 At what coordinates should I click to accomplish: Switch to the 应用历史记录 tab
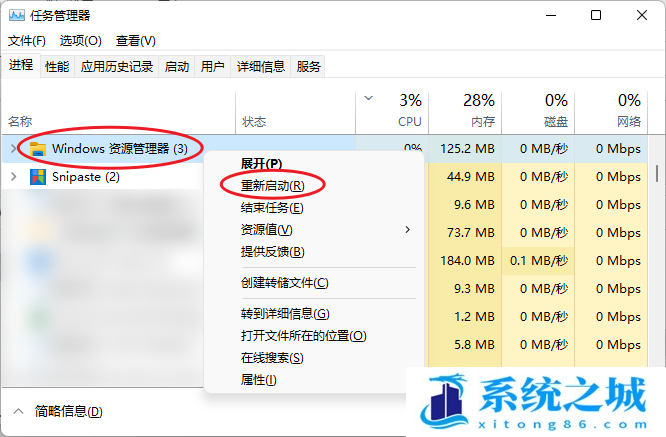pyautogui.click(x=116, y=67)
